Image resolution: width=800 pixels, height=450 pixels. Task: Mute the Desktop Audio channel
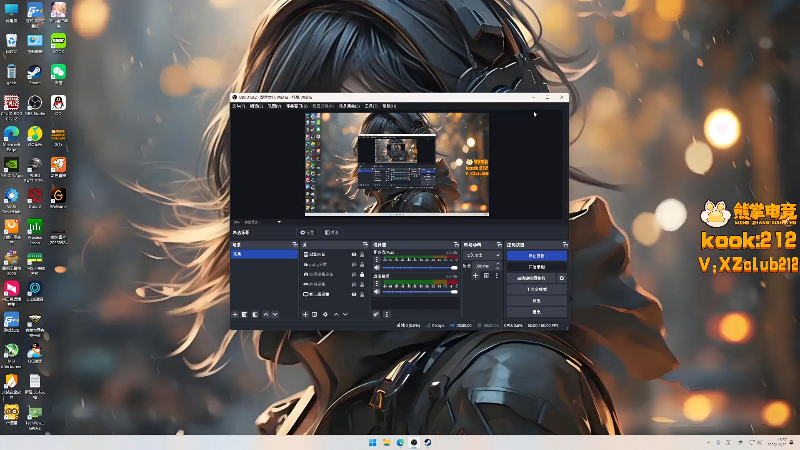coord(377,292)
